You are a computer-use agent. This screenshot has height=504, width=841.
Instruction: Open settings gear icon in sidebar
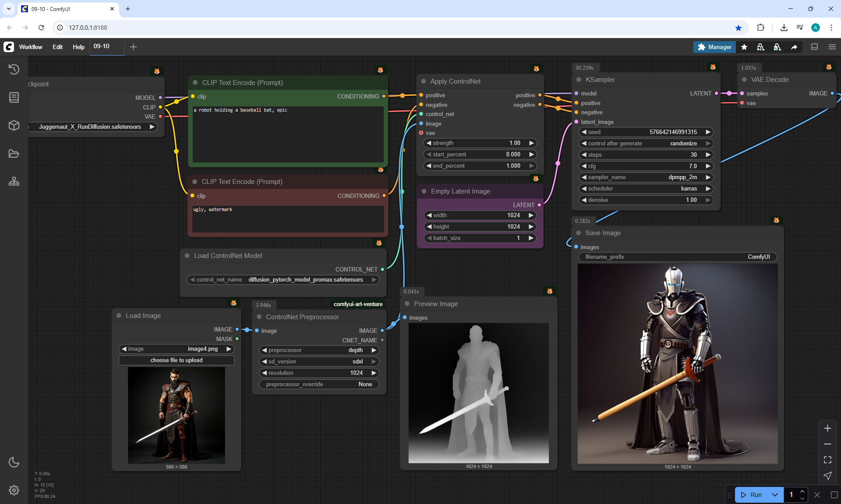[14, 490]
